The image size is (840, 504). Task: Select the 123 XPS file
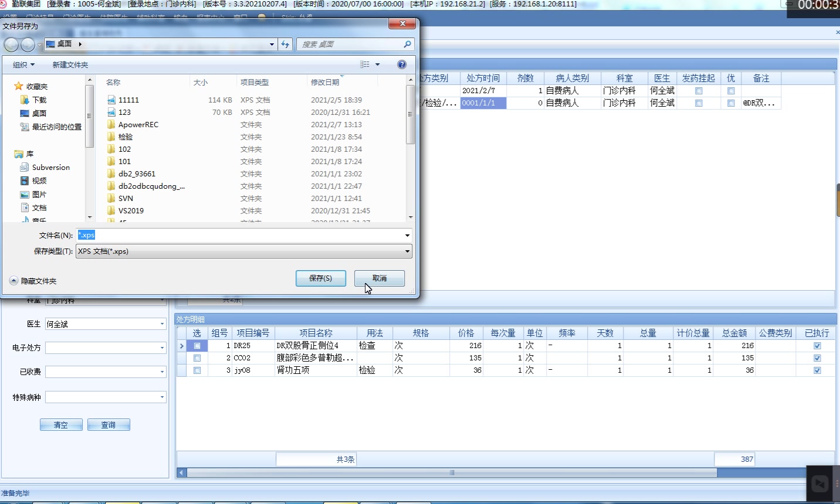(x=124, y=113)
